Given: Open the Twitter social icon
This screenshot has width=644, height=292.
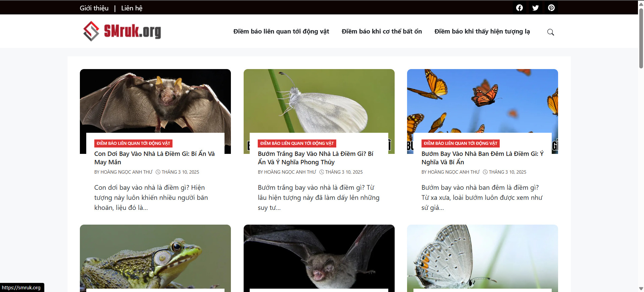Looking at the screenshot, I should (x=535, y=8).
